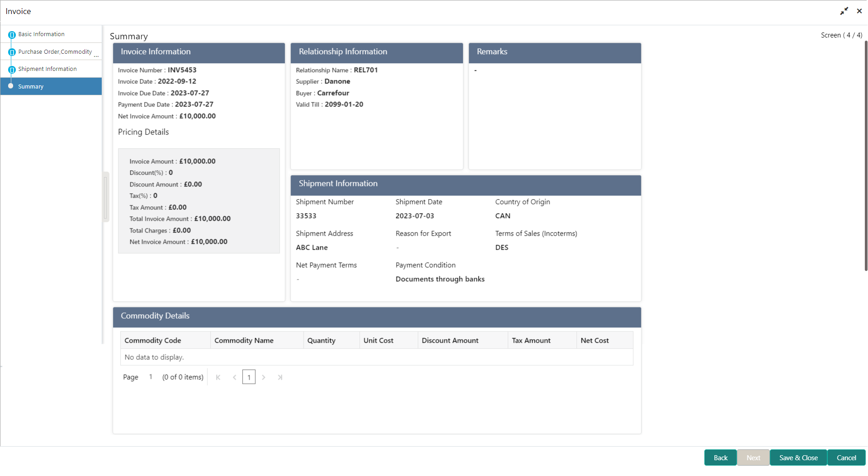Click shipment date 2023-07-03
This screenshot has height=476, width=868.
point(415,216)
